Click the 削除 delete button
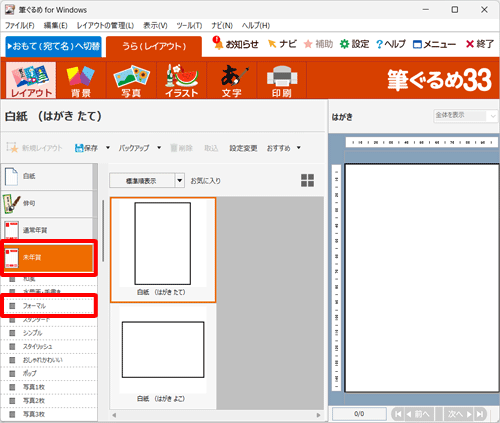The image size is (500, 423). [182, 148]
